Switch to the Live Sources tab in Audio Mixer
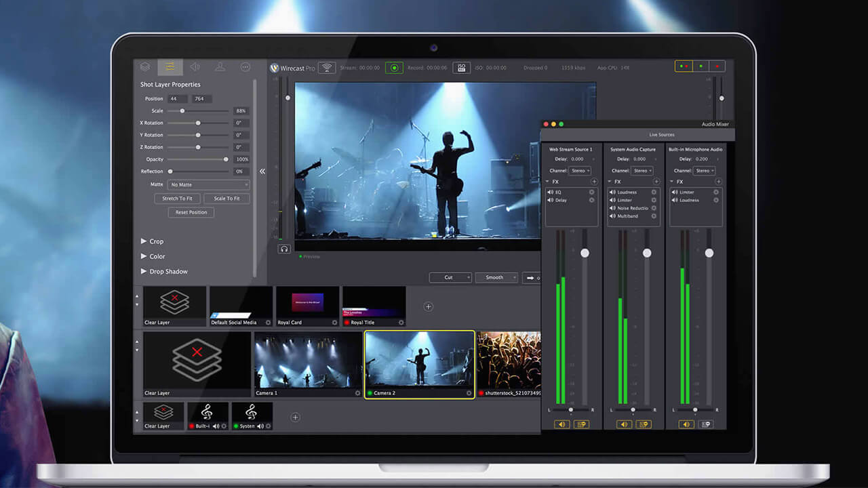The image size is (868, 488). [x=661, y=134]
